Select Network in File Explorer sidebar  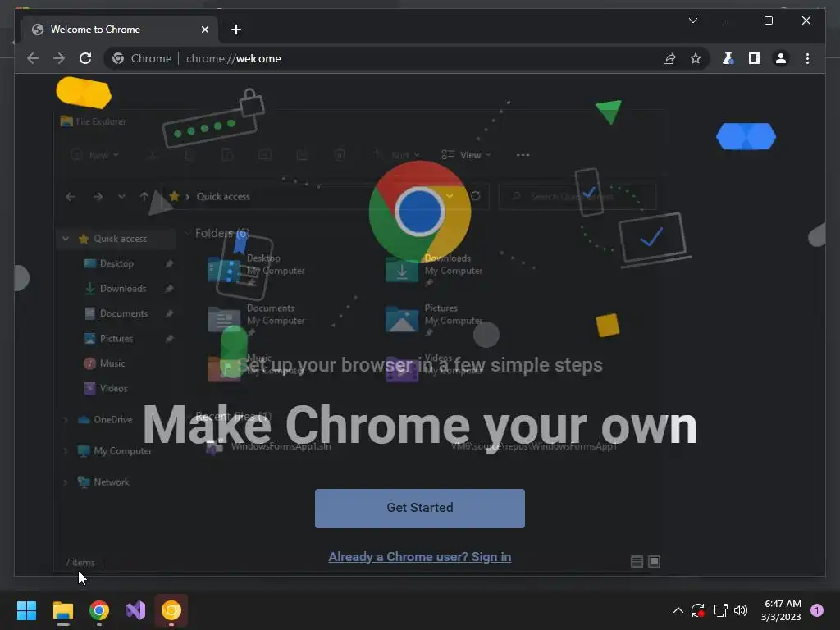pyautogui.click(x=111, y=482)
